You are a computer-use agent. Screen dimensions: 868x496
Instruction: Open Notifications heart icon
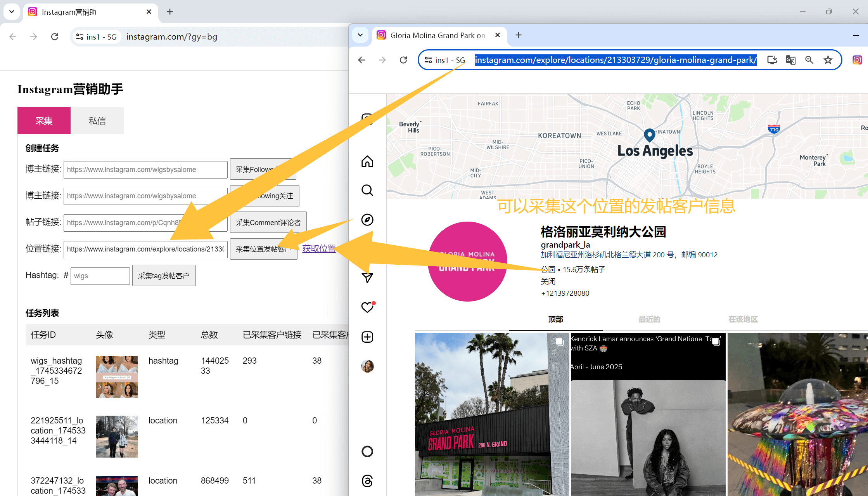click(x=367, y=307)
